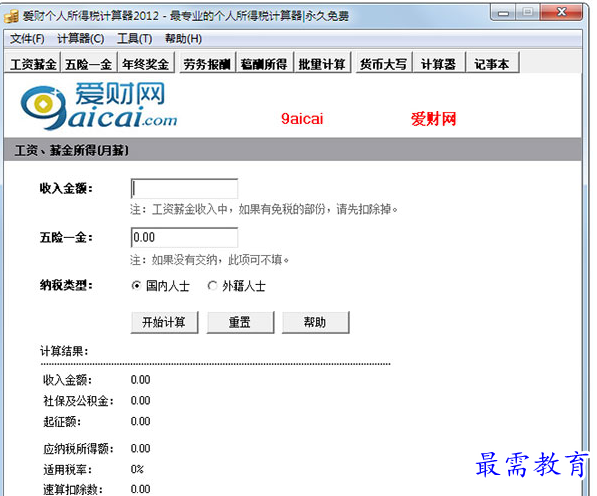Viewport: 597px width, 496px height.
Task: Maximize the calculator window
Action: (528, 13)
